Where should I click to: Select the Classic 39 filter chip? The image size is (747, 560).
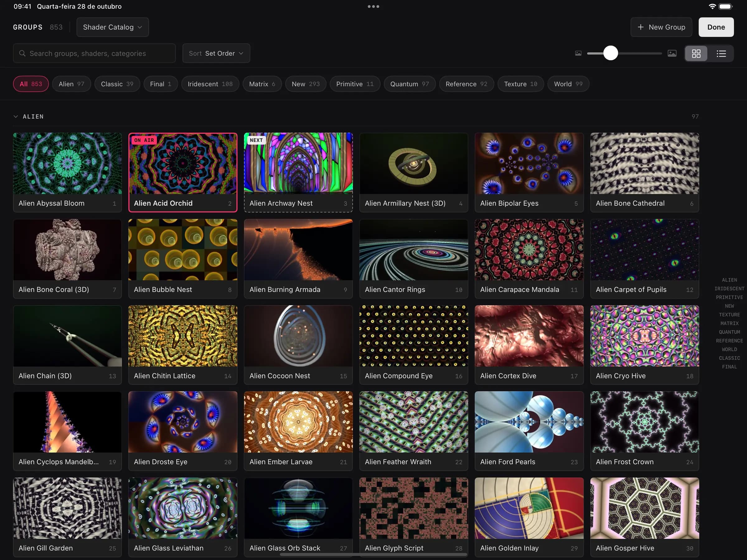117,84
